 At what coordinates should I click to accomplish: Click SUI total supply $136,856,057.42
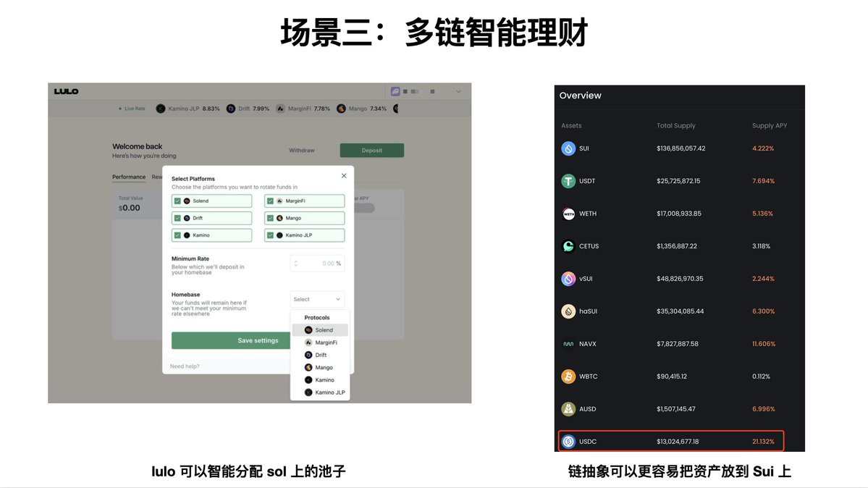[x=681, y=148]
